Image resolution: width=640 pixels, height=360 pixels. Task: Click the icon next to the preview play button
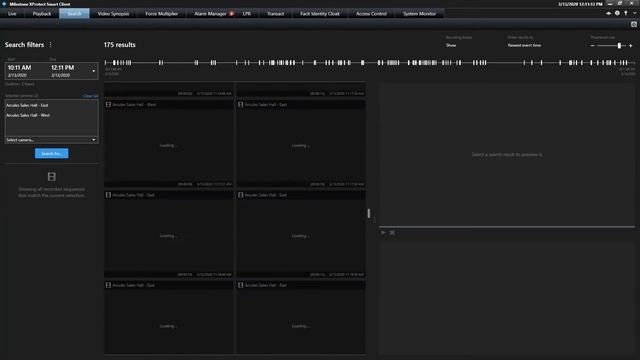392,233
